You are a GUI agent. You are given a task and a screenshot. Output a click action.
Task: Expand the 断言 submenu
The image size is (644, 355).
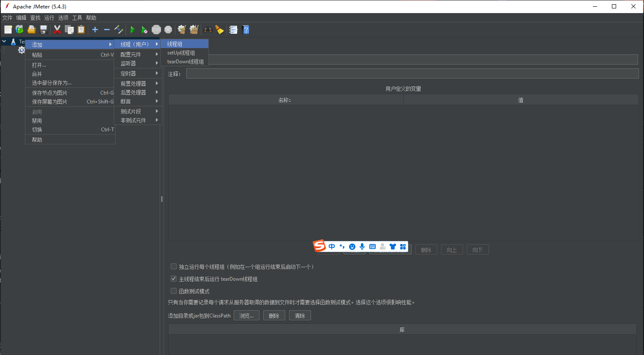(x=138, y=101)
